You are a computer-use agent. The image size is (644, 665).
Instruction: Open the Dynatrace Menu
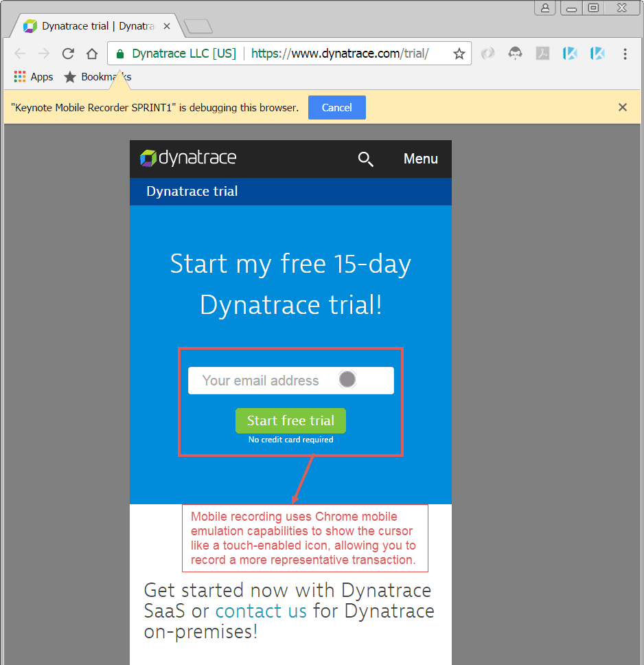pos(421,159)
